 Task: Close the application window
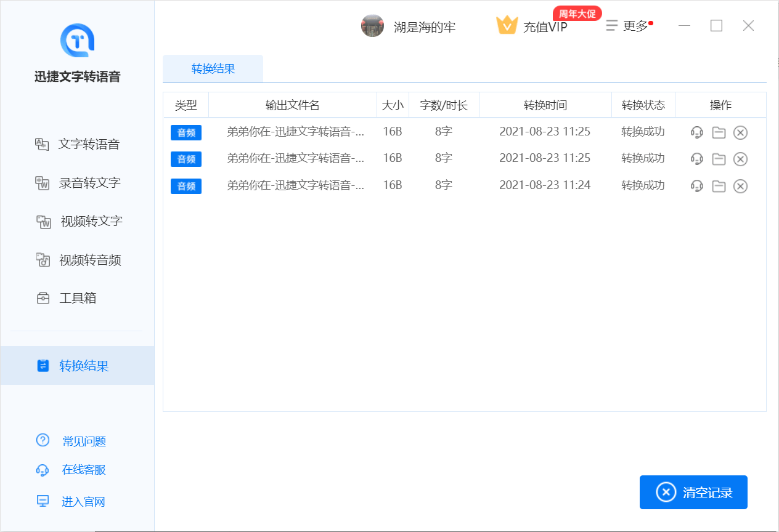pyautogui.click(x=748, y=25)
